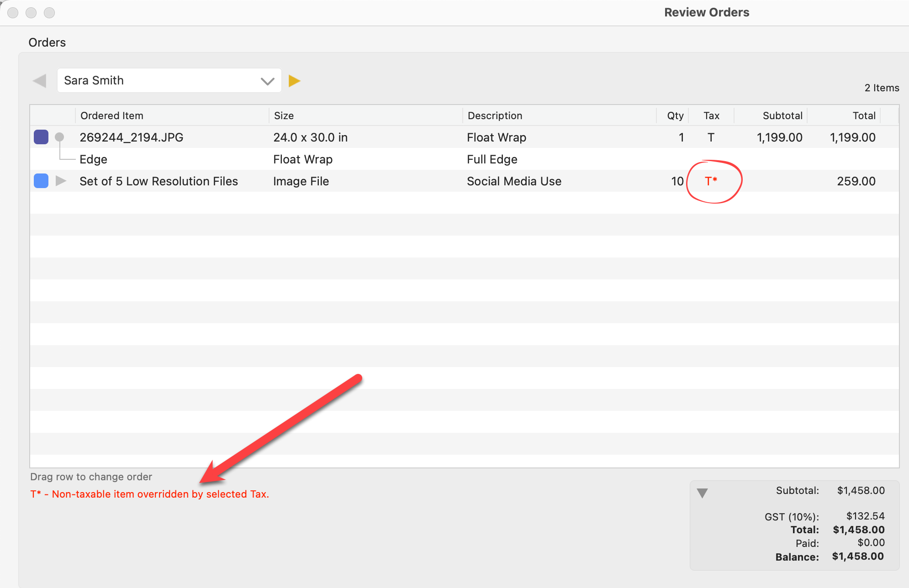
Task: Click the gray circle node beside 269244_2194.JPG
Action: (x=59, y=137)
